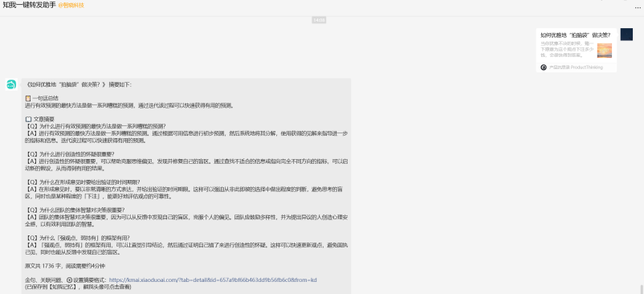
Task: Open the three-dot more options menu
Action: (x=637, y=7)
